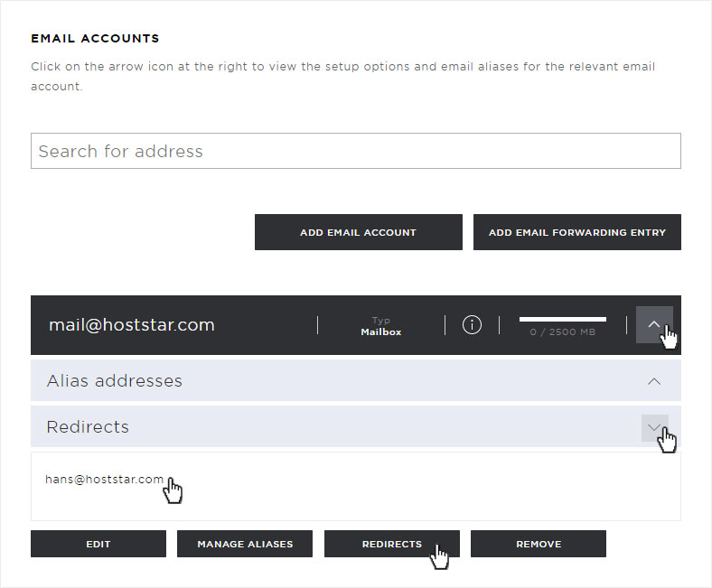Click the Alias addresses heading
The height and width of the screenshot is (588, 712).
(x=115, y=380)
